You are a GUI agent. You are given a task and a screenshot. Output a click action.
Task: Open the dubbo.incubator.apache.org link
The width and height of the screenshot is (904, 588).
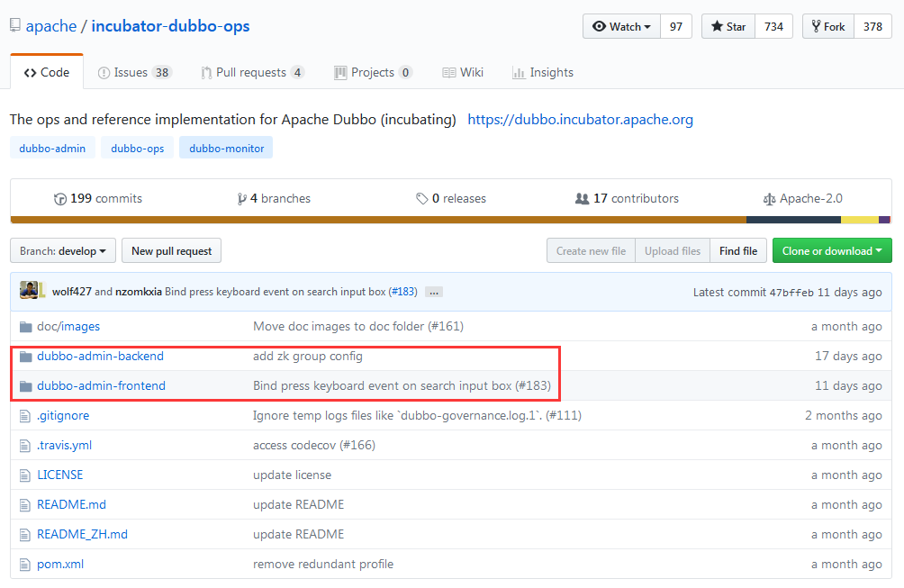[x=580, y=118]
